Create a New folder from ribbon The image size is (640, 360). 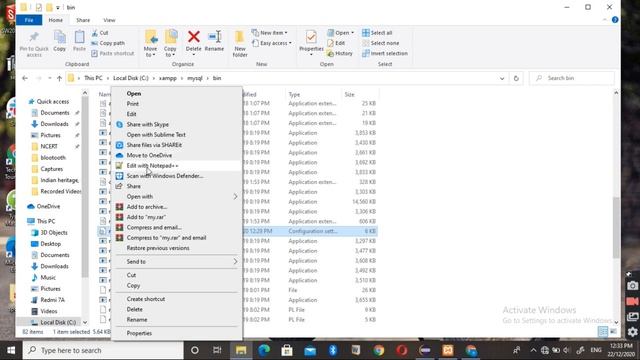(240, 43)
